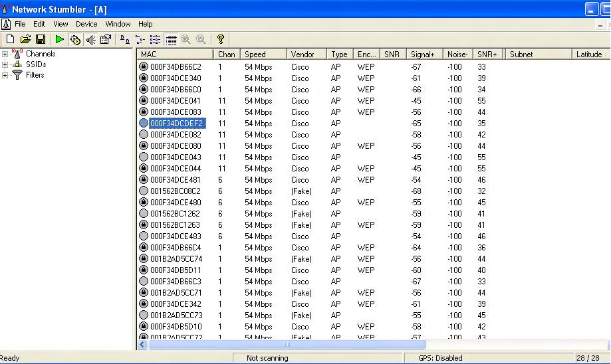
Task: Click the left arrow of horizontal scrollbar
Action: 142,345
